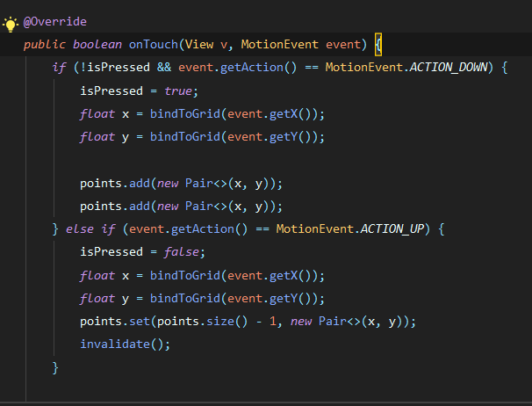Click the 'public' keyword
This screenshot has height=406, width=532.
tap(45, 45)
